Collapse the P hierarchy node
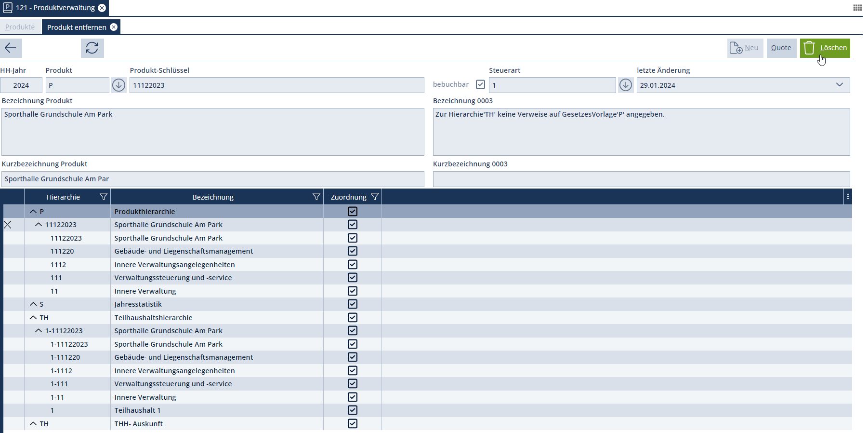The width and height of the screenshot is (868, 433). pyautogui.click(x=33, y=212)
